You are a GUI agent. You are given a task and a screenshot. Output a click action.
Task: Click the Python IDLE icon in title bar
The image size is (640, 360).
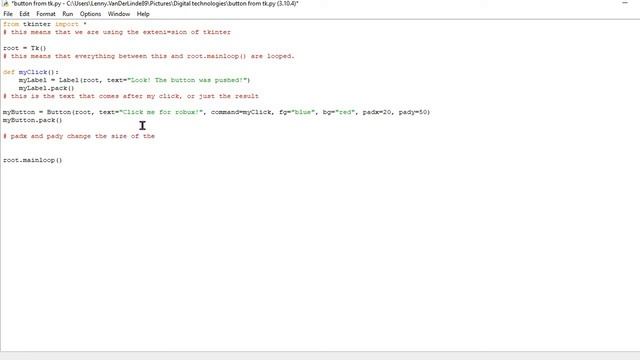point(5,3)
